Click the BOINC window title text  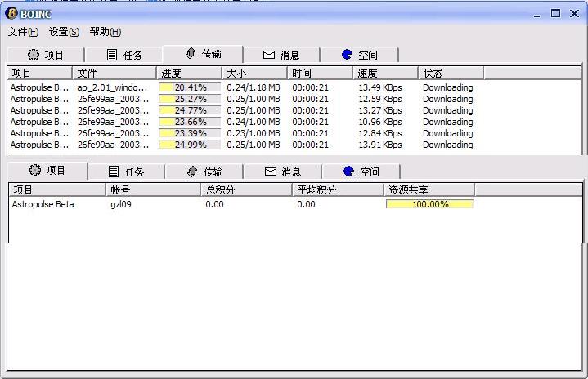click(36, 14)
